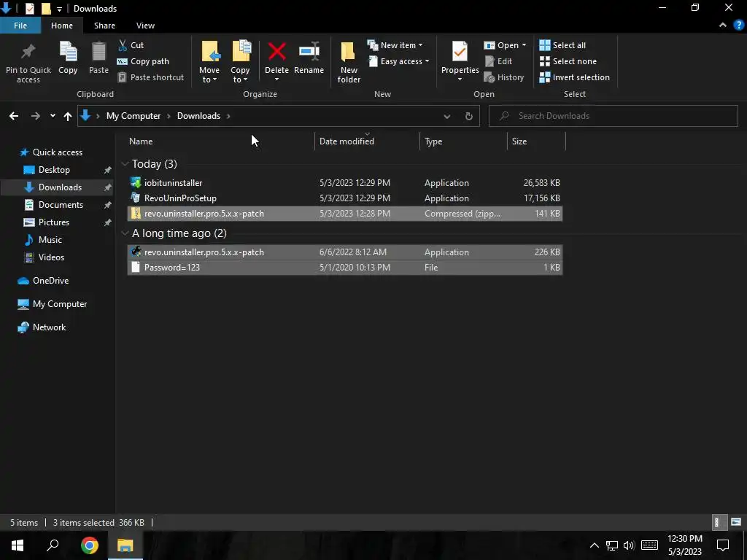Screen dimensions: 747x560
Task: Click the Search Downloads field
Action: [x=614, y=116]
